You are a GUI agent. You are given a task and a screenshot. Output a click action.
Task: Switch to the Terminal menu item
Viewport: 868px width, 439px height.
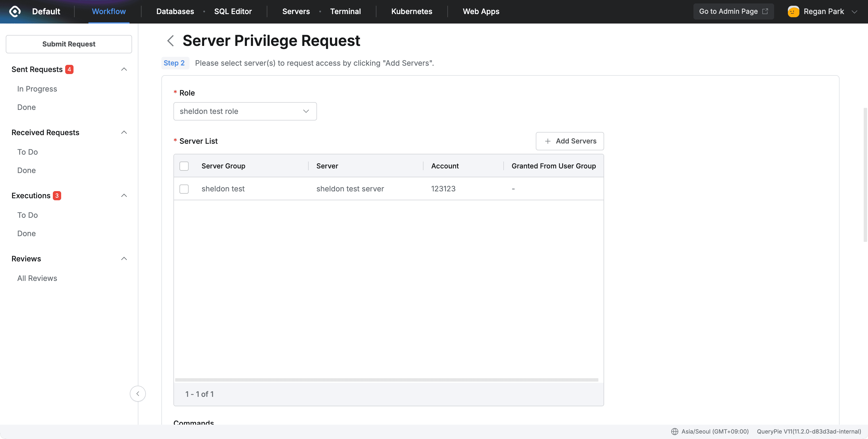345,11
